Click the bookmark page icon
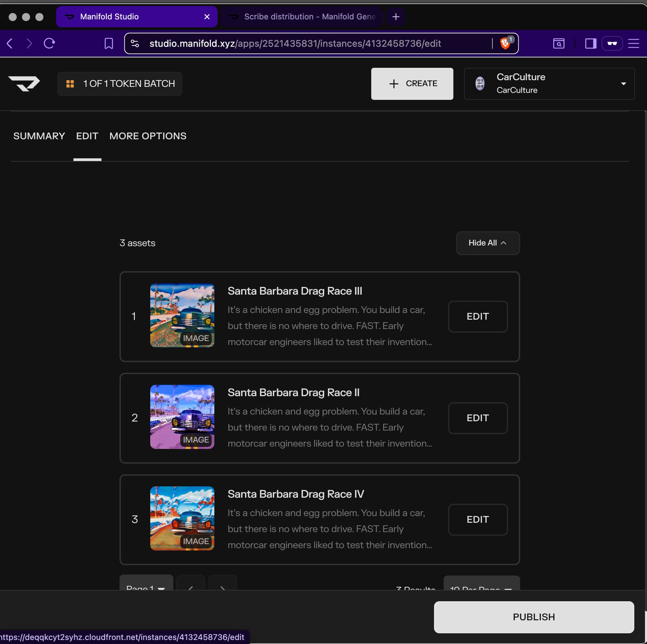 click(x=109, y=43)
